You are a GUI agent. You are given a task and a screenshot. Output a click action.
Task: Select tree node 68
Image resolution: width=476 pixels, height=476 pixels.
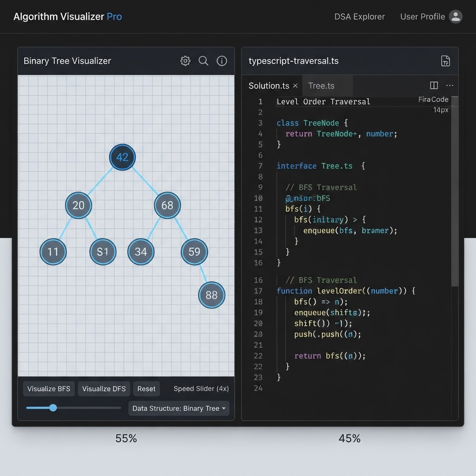[x=167, y=205]
